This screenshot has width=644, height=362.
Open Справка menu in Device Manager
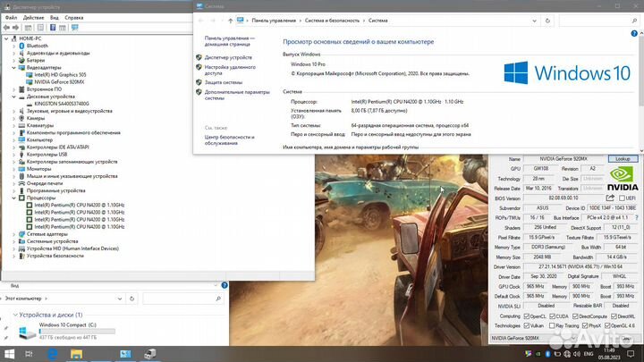coord(74,18)
